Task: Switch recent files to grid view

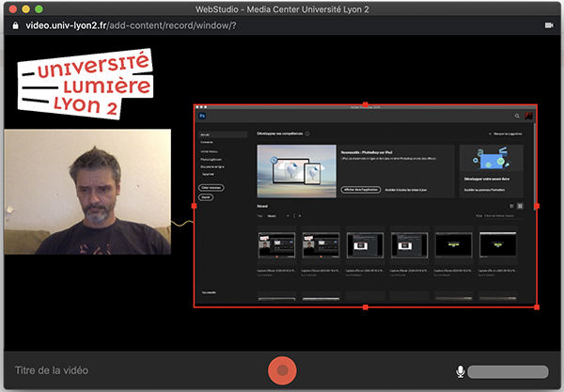Action: (x=520, y=206)
